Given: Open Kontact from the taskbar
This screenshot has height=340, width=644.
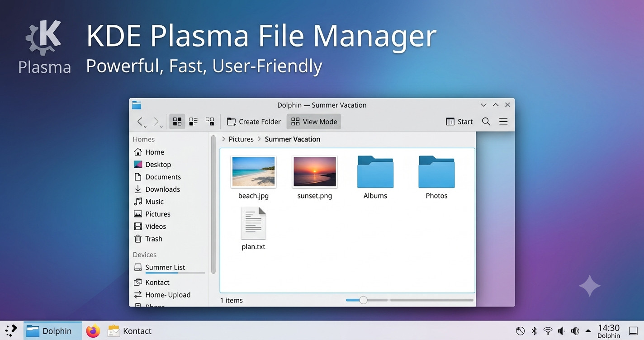Looking at the screenshot, I should [130, 331].
